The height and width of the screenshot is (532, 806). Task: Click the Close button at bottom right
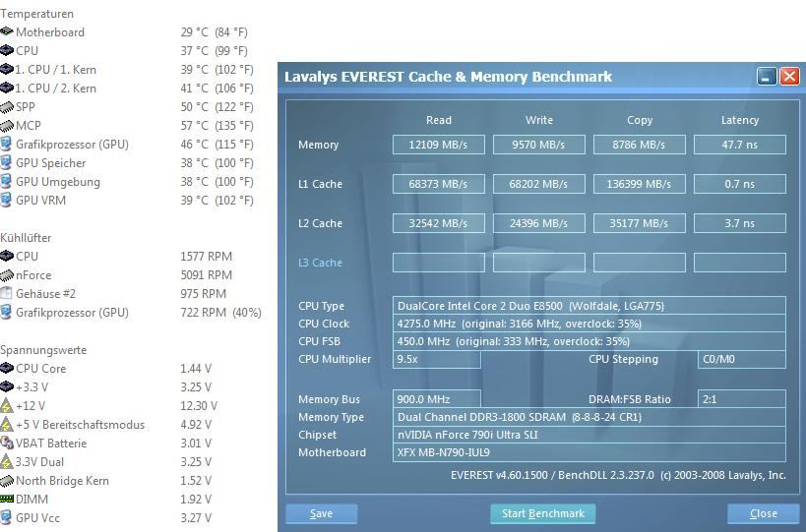pos(764,513)
